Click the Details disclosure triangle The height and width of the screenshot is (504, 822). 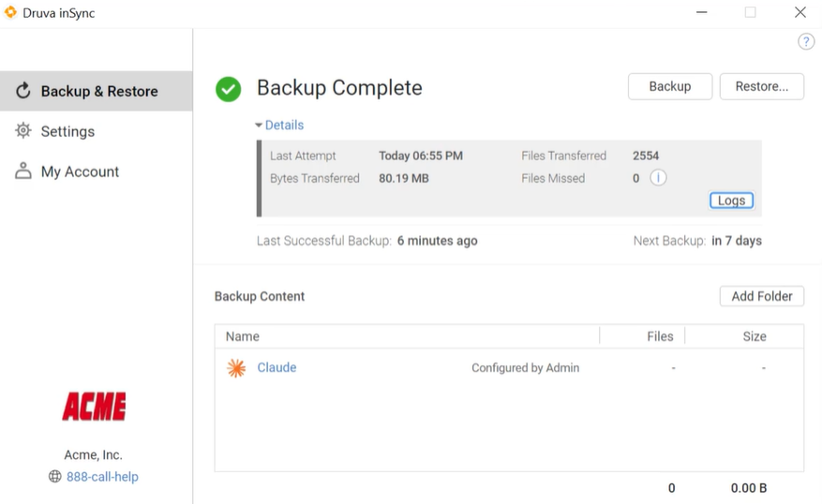[259, 126]
